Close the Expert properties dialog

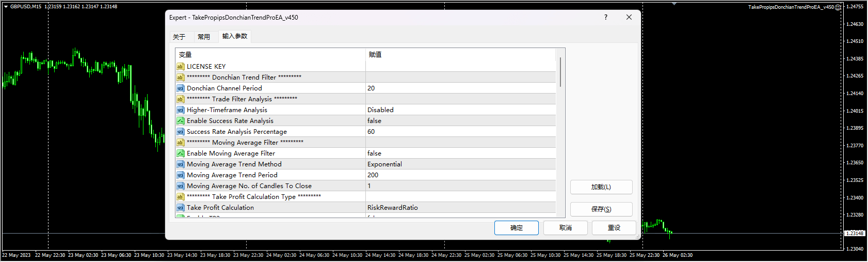tap(629, 17)
